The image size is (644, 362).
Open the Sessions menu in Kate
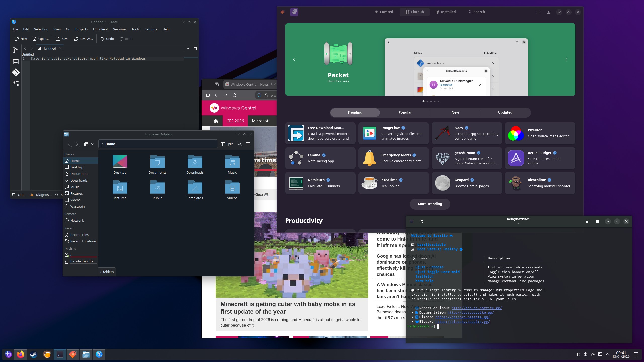(120, 29)
